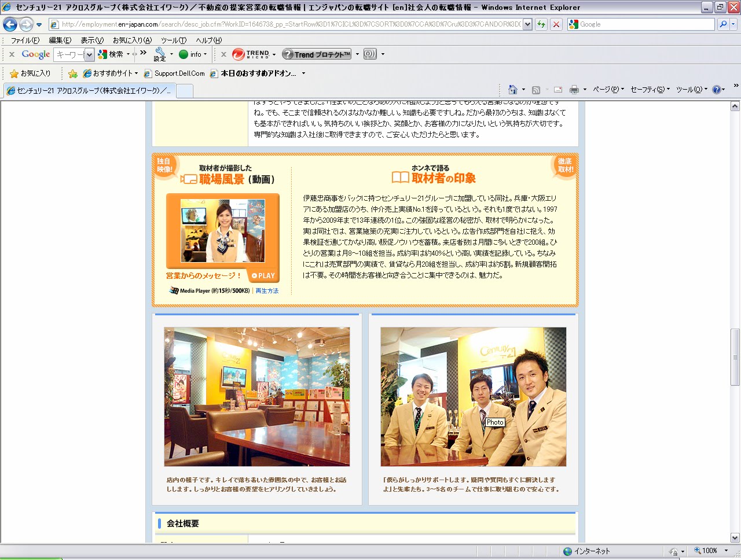The width and height of the screenshot is (741, 560).
Task: Open the Support.Dell.Com favorite
Action: (x=174, y=73)
